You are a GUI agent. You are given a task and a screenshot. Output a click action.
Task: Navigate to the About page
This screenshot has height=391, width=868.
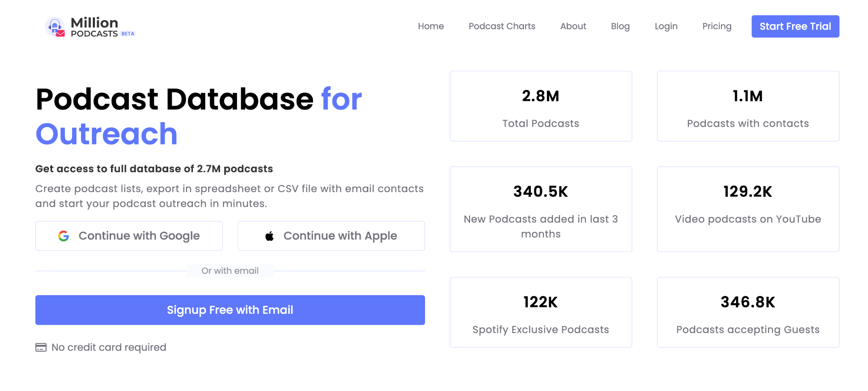[x=573, y=26]
